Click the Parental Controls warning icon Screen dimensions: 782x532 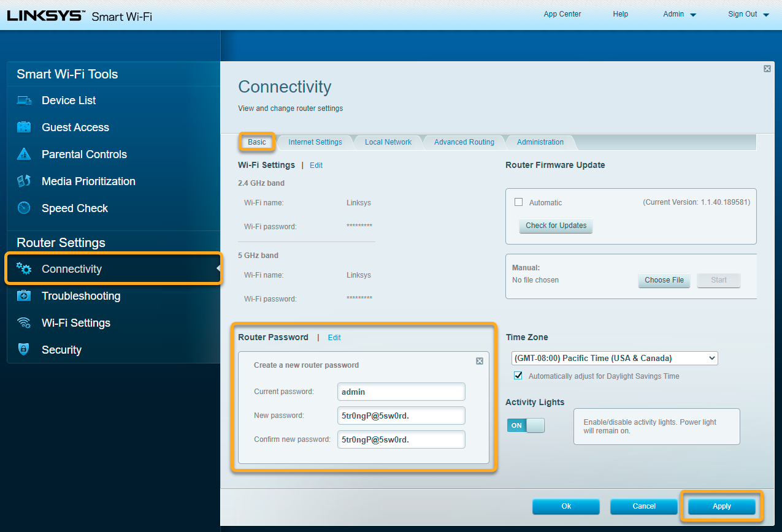coord(24,154)
